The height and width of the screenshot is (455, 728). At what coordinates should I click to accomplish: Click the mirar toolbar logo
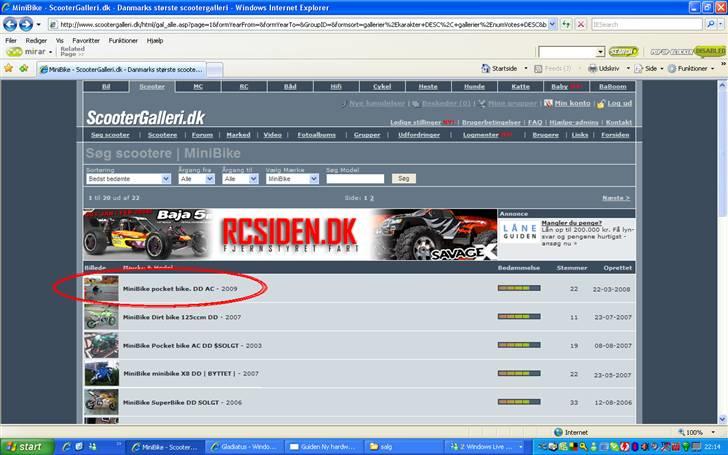pos(25,50)
